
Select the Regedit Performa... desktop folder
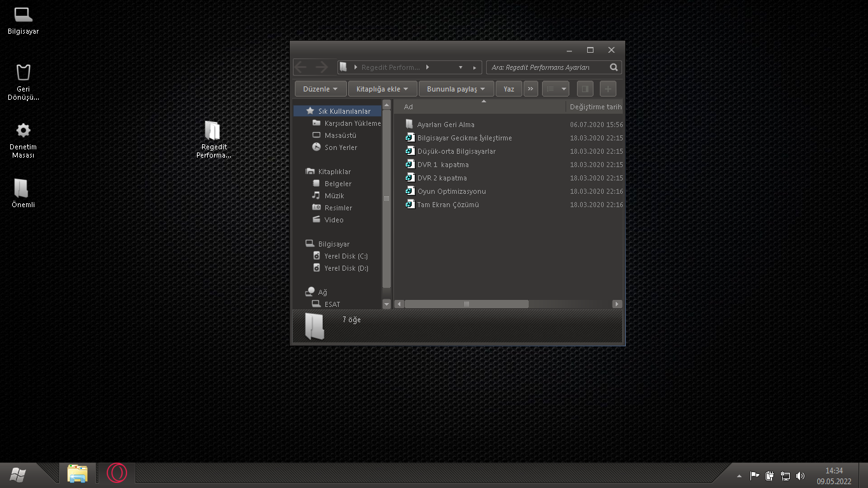(214, 140)
